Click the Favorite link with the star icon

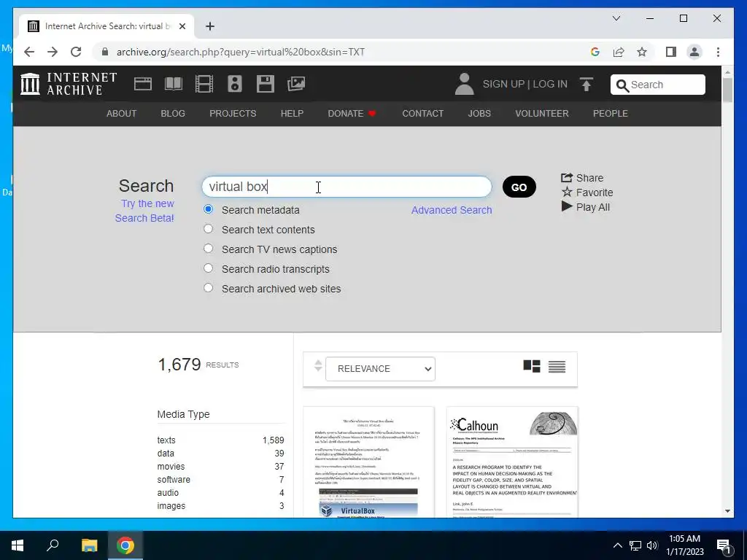click(x=587, y=192)
